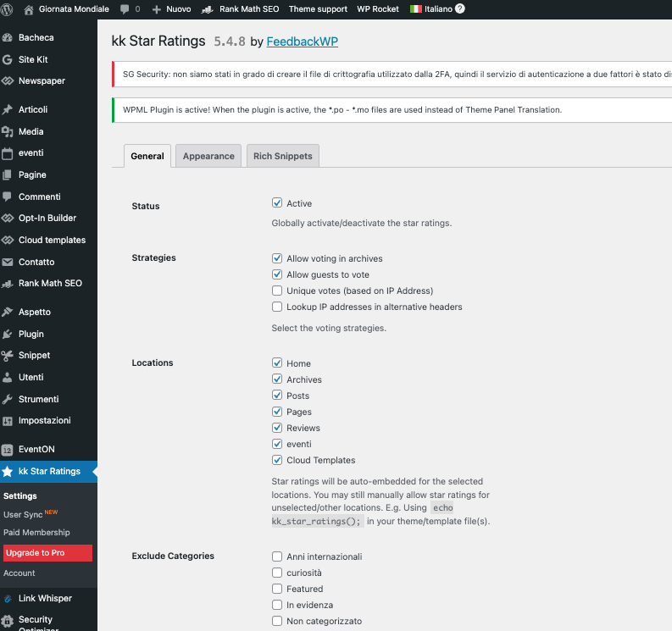Click the EventON calendar icon
Screen dimensions: 672x631
tap(7, 450)
